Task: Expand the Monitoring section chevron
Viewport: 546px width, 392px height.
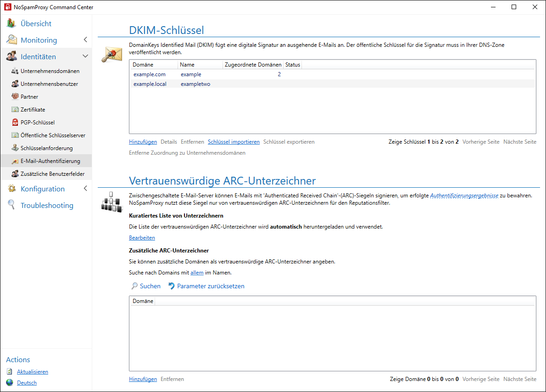Action: [85, 40]
